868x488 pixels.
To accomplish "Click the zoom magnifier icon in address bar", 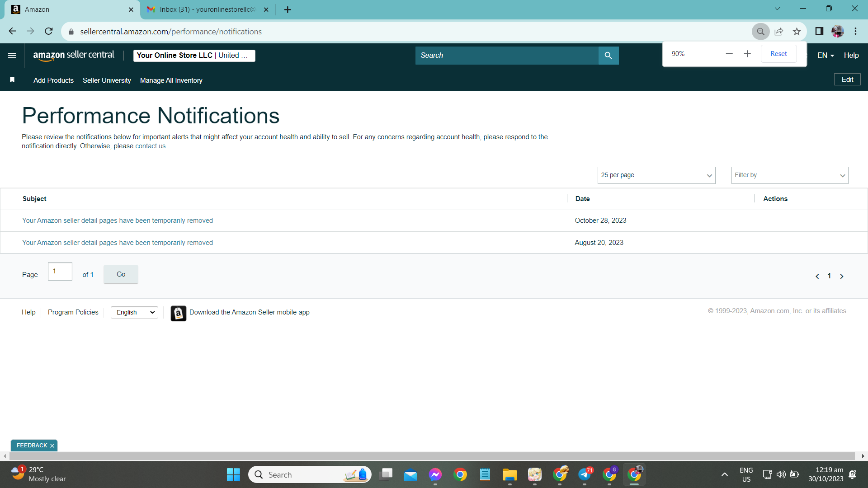I will click(761, 31).
